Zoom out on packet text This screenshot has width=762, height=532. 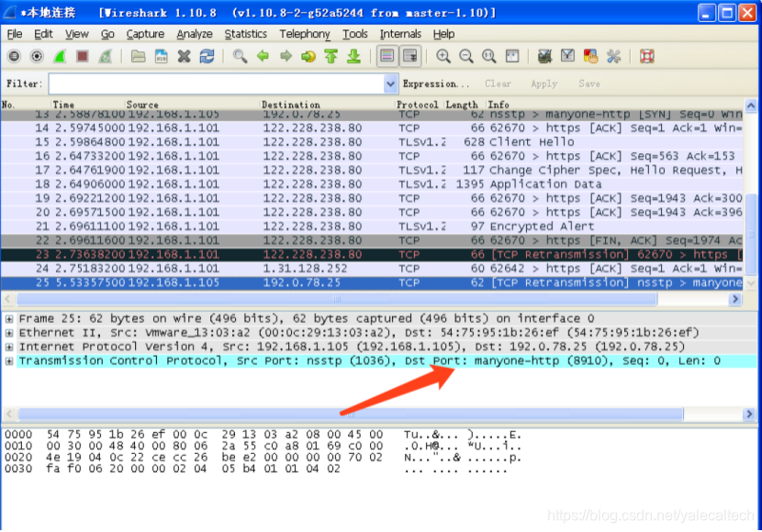click(x=466, y=56)
